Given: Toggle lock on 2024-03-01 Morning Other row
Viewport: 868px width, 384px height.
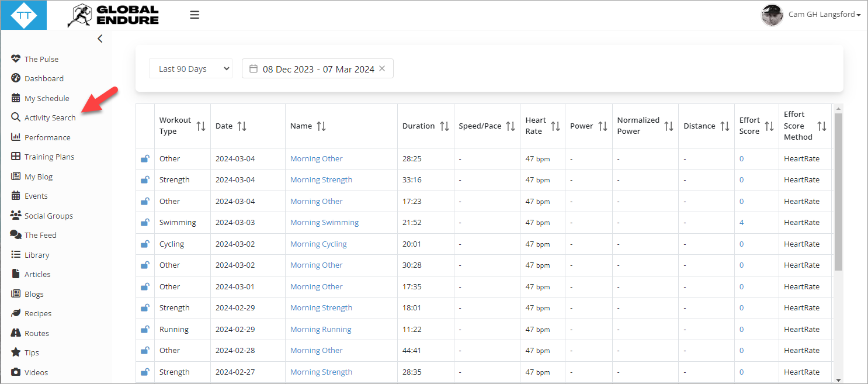Looking at the screenshot, I should (144, 286).
